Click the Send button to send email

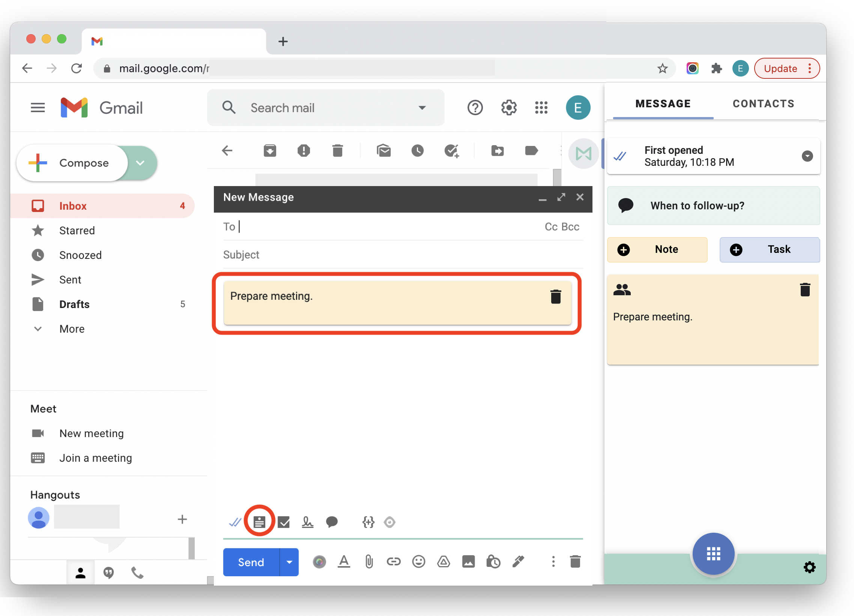point(251,562)
